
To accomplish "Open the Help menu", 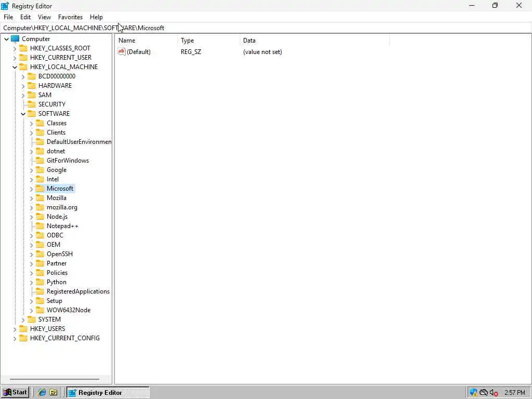I will coord(96,17).
